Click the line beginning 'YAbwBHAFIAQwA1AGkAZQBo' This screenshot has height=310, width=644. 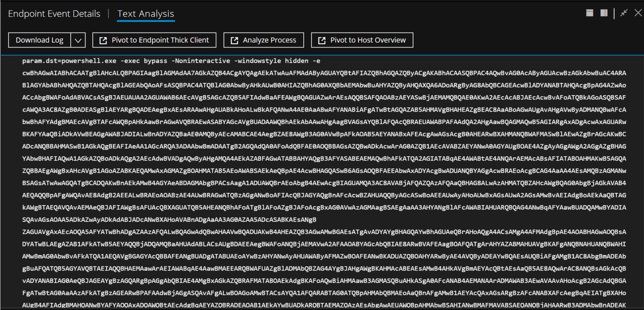click(x=324, y=159)
